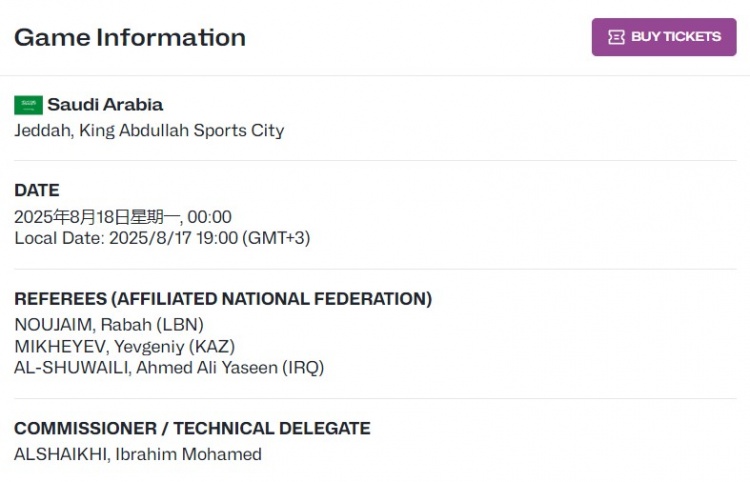
Task: Click the Saudi Arabia flag icon
Action: [x=28, y=105]
